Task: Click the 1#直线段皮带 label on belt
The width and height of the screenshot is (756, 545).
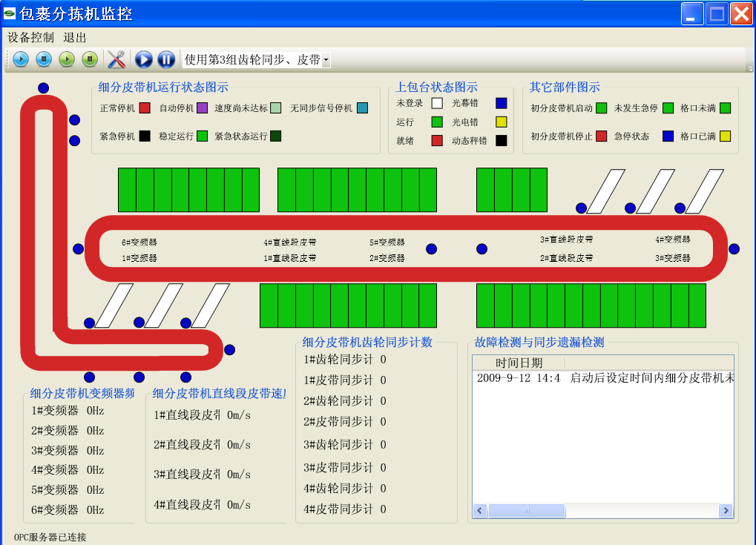Action: pos(290,258)
